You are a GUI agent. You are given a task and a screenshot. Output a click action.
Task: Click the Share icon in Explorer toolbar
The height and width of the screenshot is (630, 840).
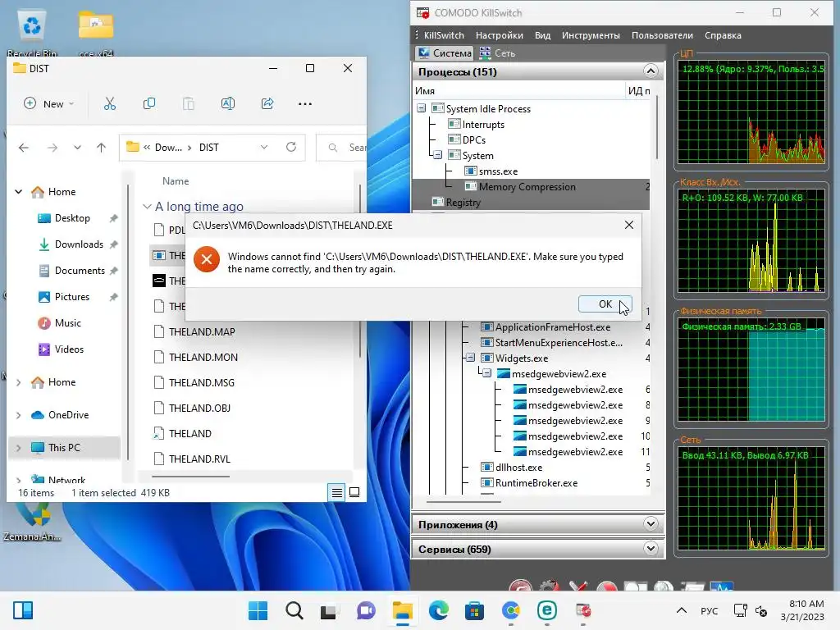(x=267, y=104)
